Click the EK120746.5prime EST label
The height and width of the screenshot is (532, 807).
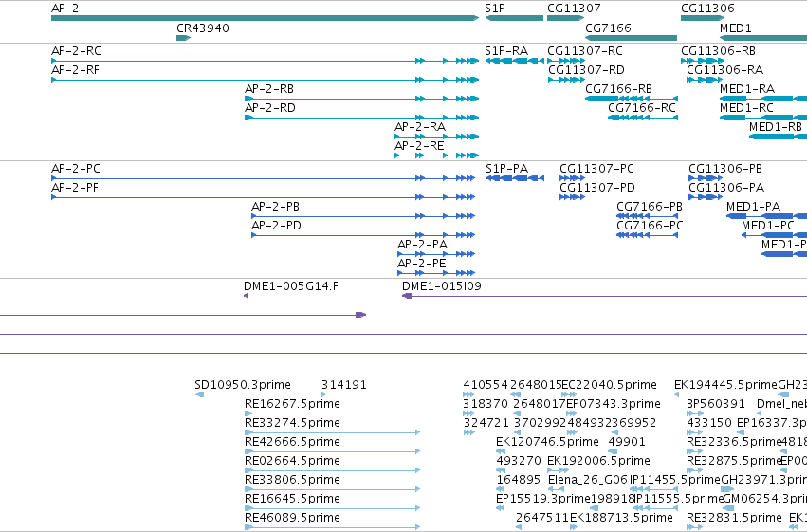(x=547, y=442)
